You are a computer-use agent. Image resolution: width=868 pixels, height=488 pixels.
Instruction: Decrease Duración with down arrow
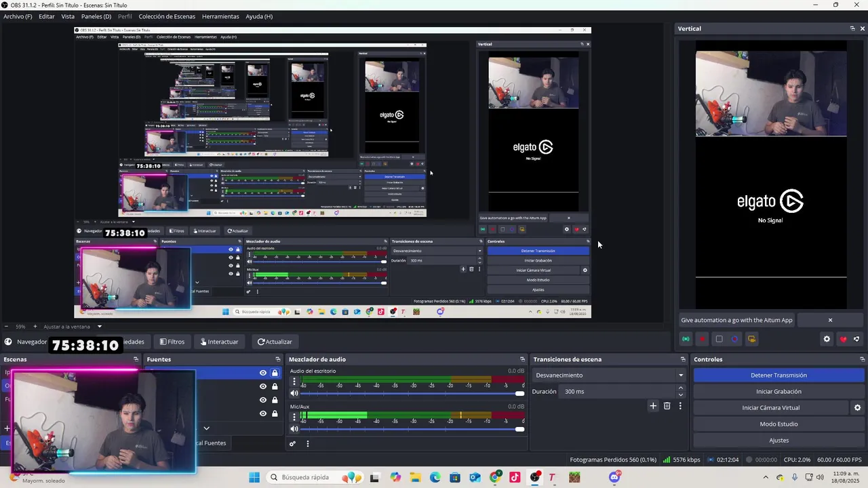tap(681, 394)
